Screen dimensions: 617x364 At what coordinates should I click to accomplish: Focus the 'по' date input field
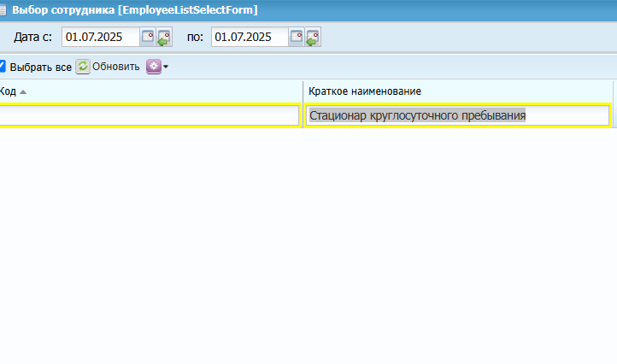pyautogui.click(x=250, y=37)
